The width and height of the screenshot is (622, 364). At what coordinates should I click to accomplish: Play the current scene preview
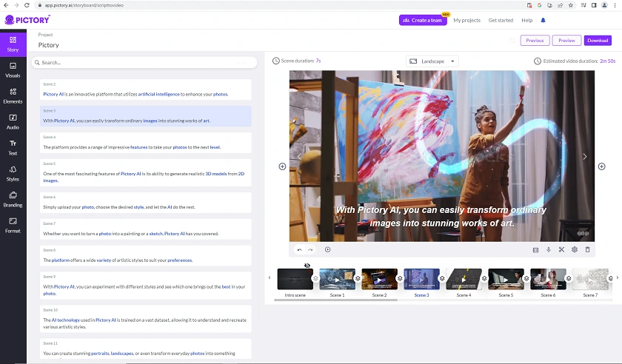pos(327,249)
